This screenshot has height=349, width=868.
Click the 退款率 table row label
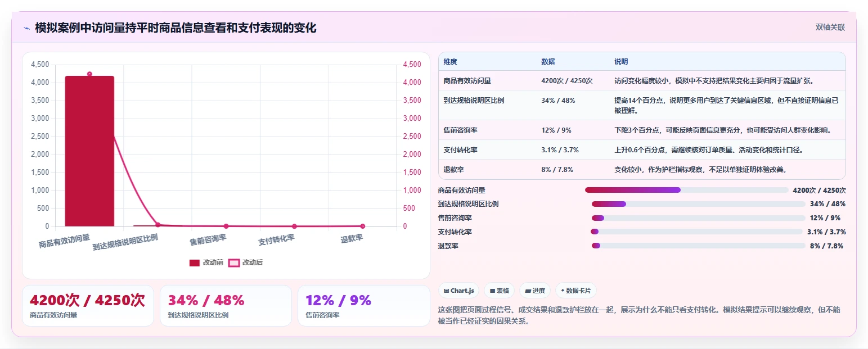[453, 169]
